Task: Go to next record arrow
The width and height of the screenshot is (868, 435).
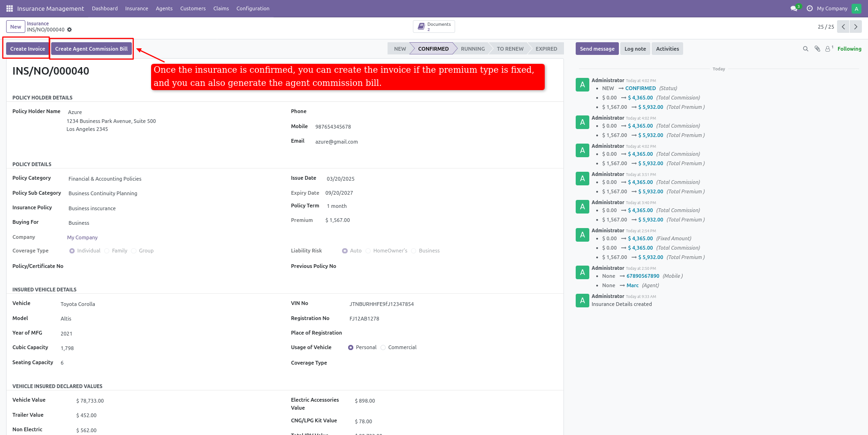Action: (x=856, y=27)
